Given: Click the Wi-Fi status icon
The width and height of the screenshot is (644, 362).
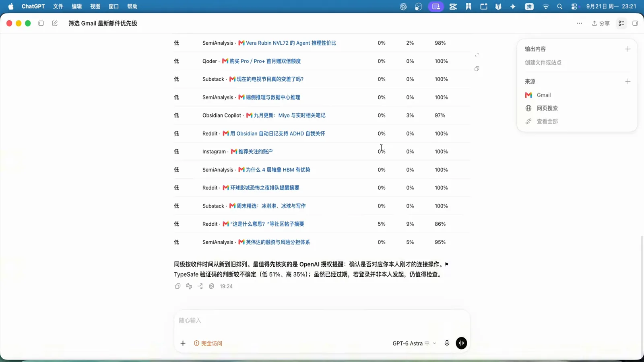Looking at the screenshot, I should click(546, 6).
